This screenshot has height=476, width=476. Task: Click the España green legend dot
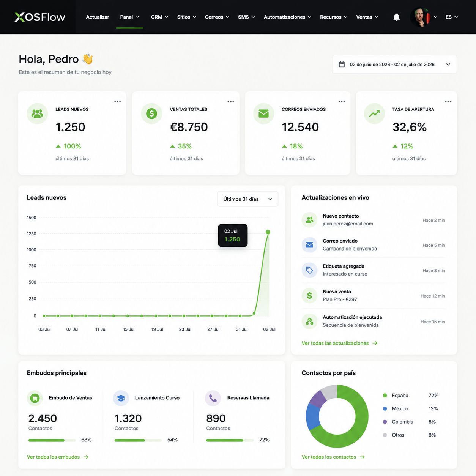[x=385, y=396]
